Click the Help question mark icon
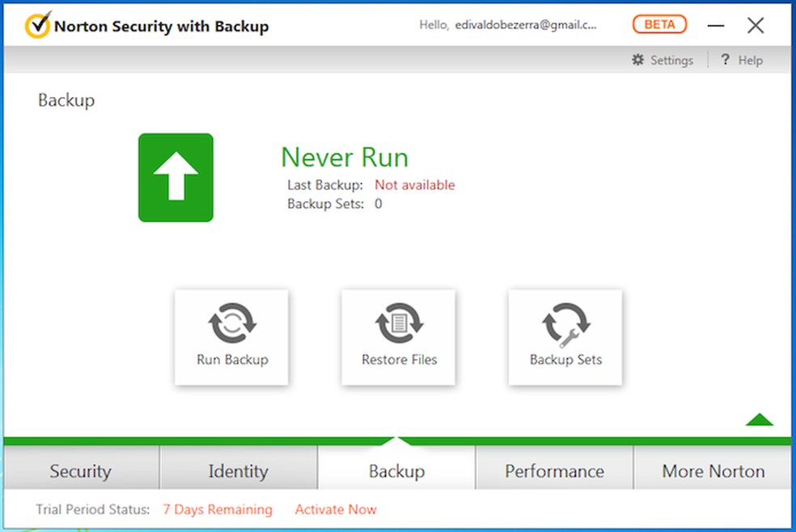This screenshot has width=796, height=532. point(726,60)
